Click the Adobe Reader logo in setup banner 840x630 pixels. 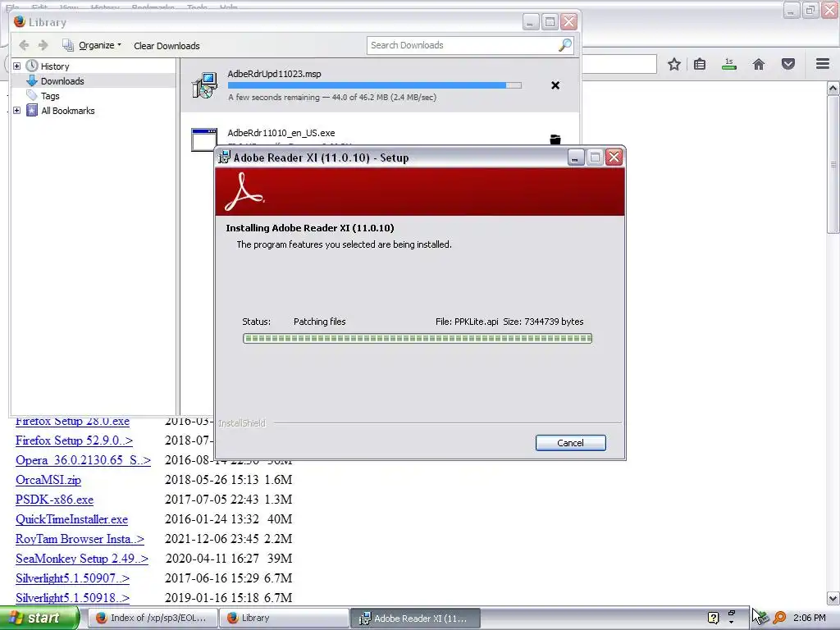244,192
